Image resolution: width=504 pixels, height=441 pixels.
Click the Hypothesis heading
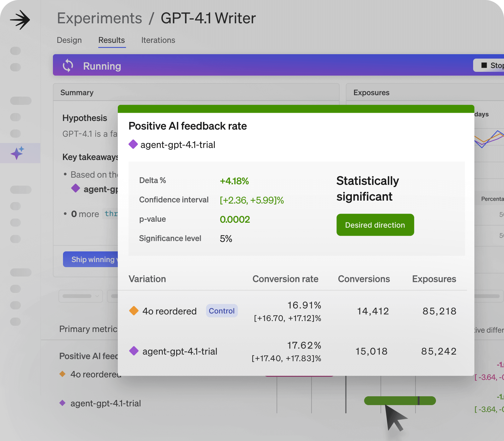click(x=85, y=118)
